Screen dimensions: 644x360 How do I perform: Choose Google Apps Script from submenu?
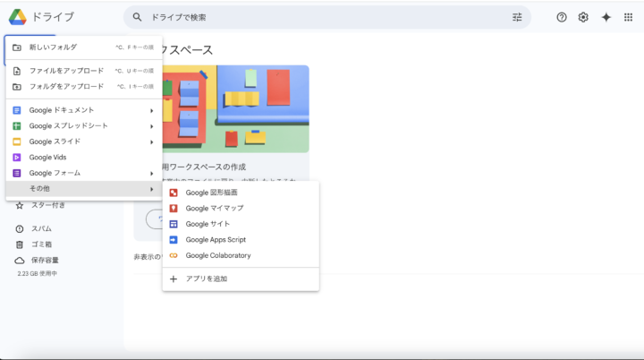point(241,240)
